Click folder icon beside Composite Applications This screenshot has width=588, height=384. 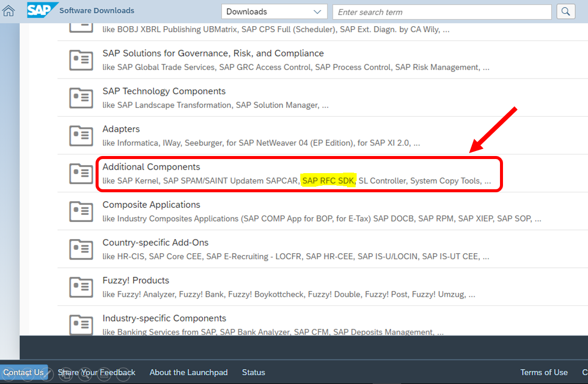[x=81, y=211]
